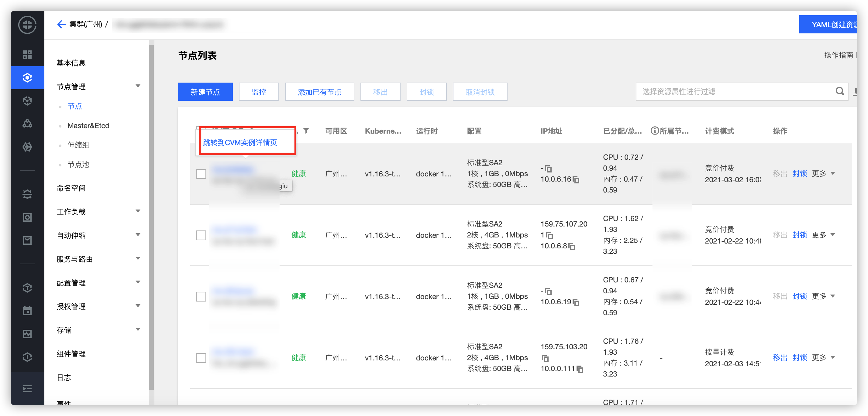The image size is (868, 416).
Task: Select 节点 submenu item
Action: point(75,106)
